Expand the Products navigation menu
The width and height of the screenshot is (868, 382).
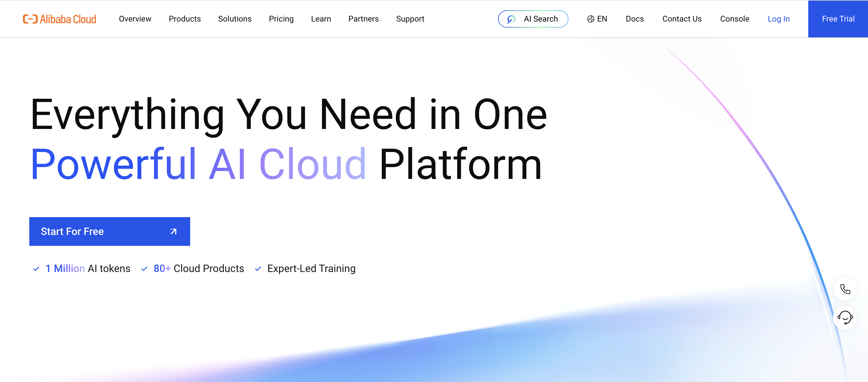click(x=184, y=19)
